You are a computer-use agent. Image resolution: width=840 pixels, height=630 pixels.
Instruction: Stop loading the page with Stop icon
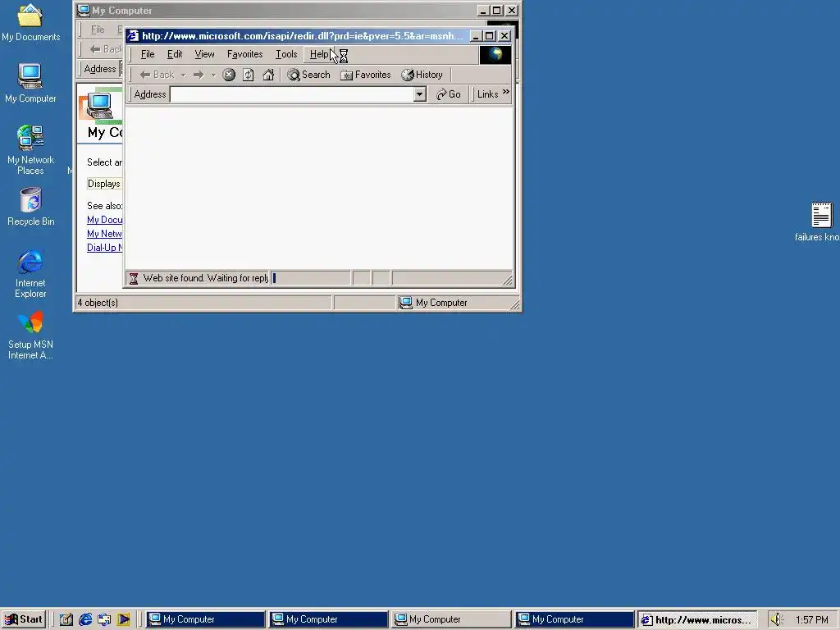tap(229, 75)
